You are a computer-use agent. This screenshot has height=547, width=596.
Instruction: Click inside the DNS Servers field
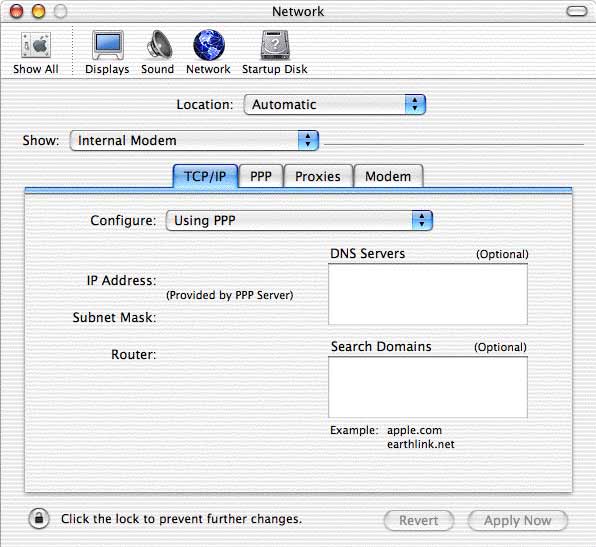coord(428,294)
